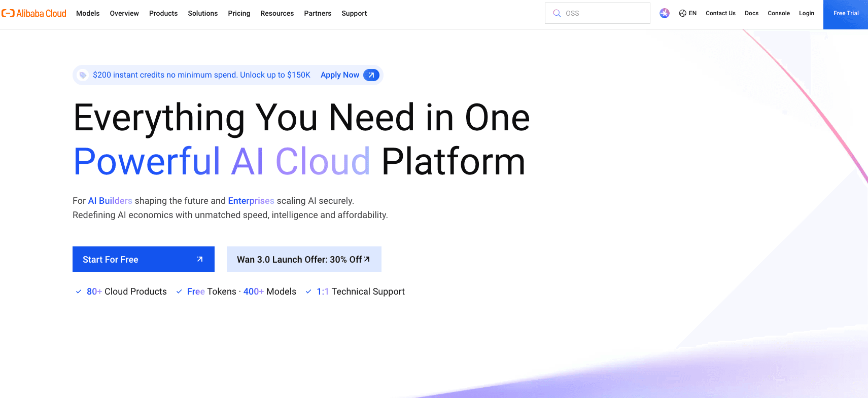Open the Resources menu
Screen dimensions: 868x398
pos(277,13)
